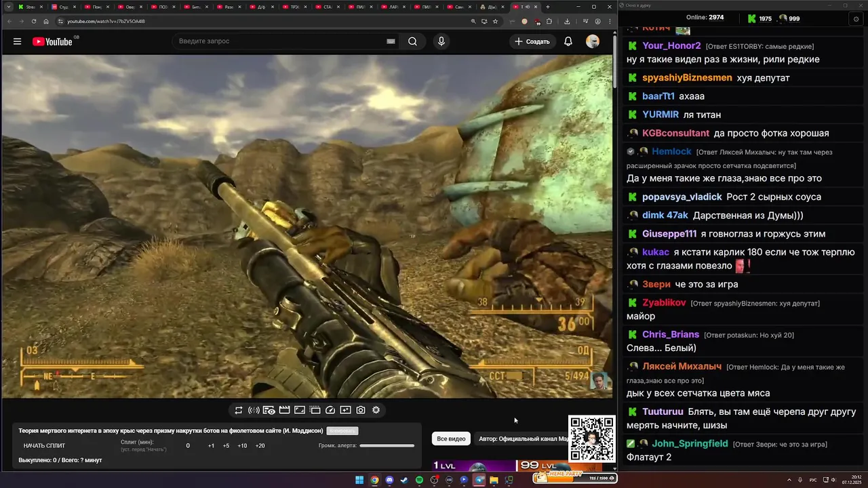
Task: Click the 'Копировать' button next to title
Action: click(x=342, y=431)
